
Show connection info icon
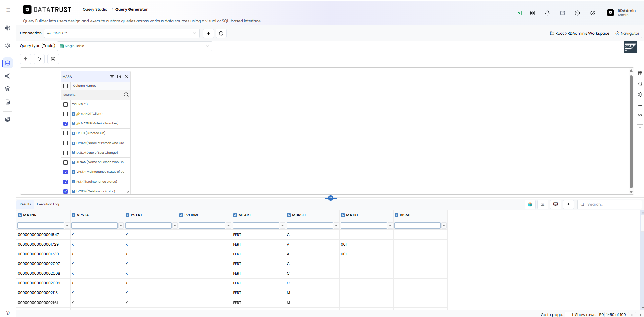(221, 33)
